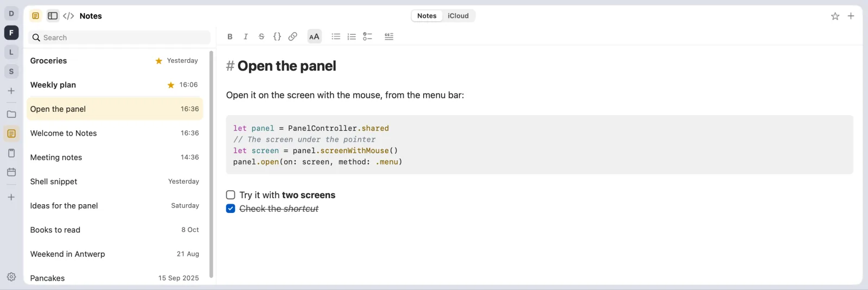868x290 pixels.
Task: Open the Welcome to Notes note
Action: click(x=114, y=133)
